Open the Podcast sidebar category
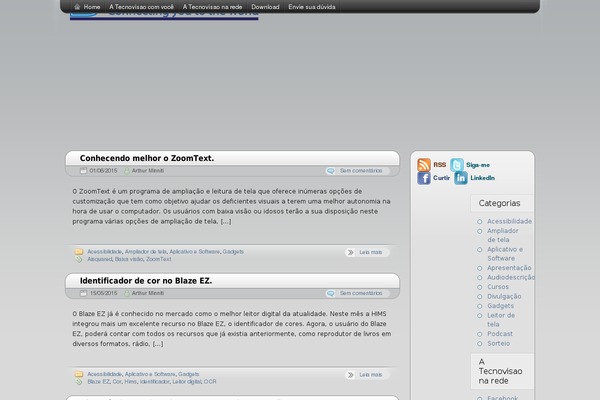 pos(500,334)
